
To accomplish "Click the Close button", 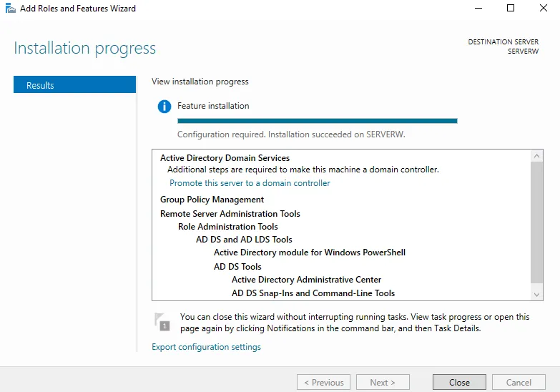I will pyautogui.click(x=459, y=383).
